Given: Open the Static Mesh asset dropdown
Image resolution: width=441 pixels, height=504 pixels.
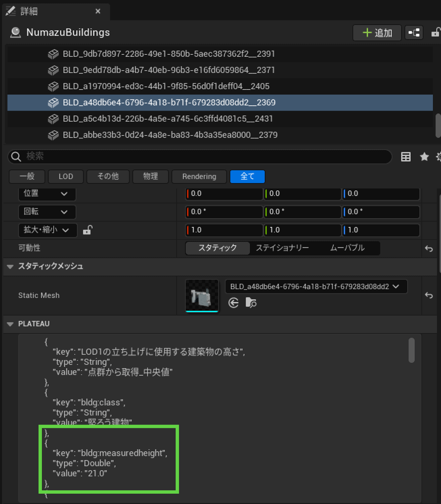Looking at the screenshot, I should pyautogui.click(x=316, y=287).
